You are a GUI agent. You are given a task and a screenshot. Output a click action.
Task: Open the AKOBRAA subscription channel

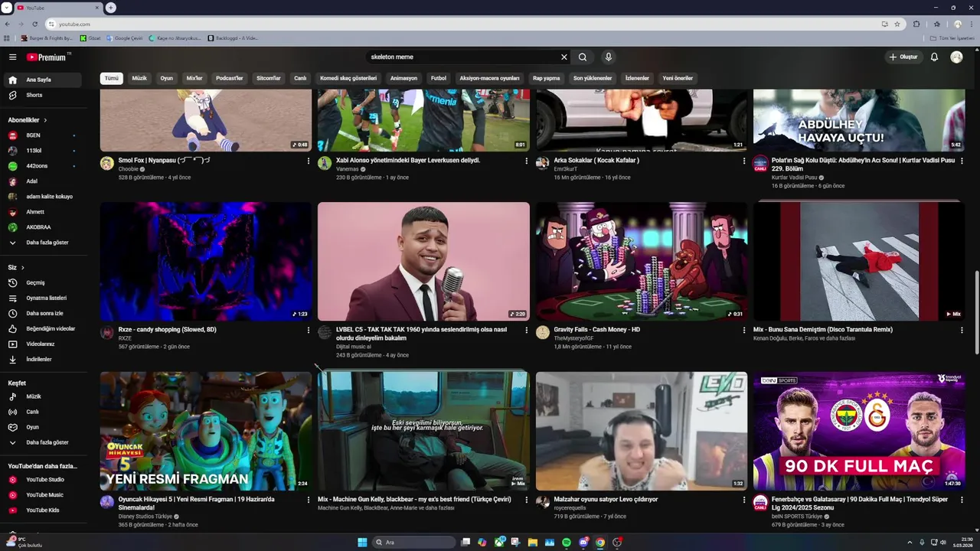(44, 227)
